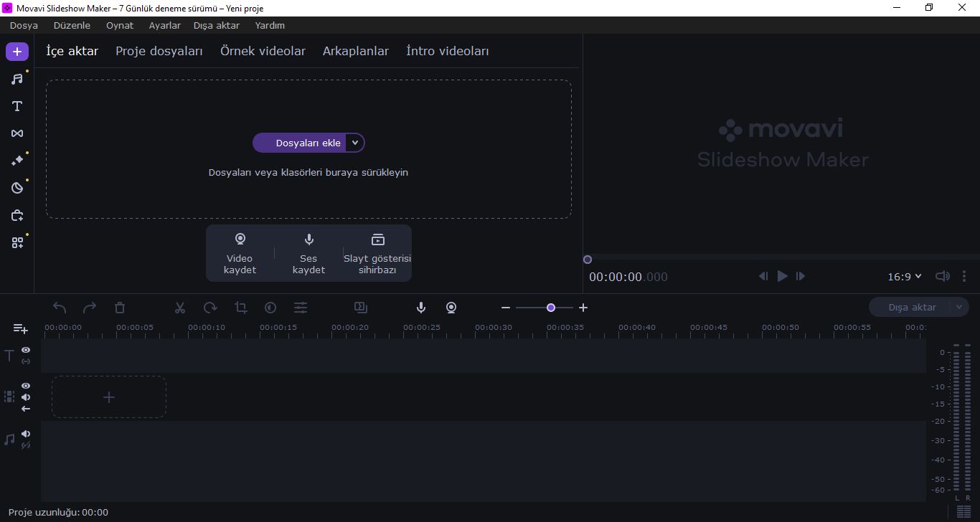The height and width of the screenshot is (522, 980).
Task: Open the preview more options dots
Action: [964, 276]
